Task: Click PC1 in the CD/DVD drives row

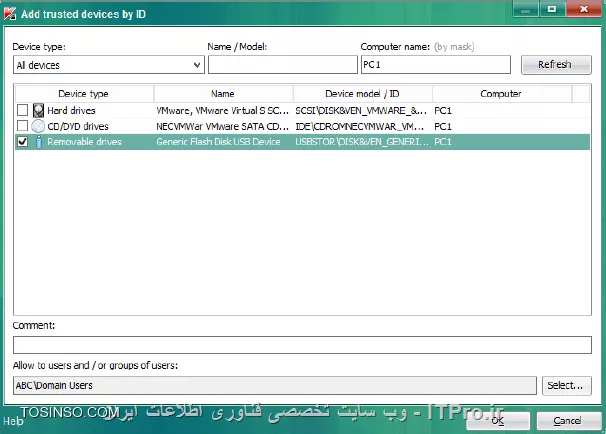Action: click(443, 126)
